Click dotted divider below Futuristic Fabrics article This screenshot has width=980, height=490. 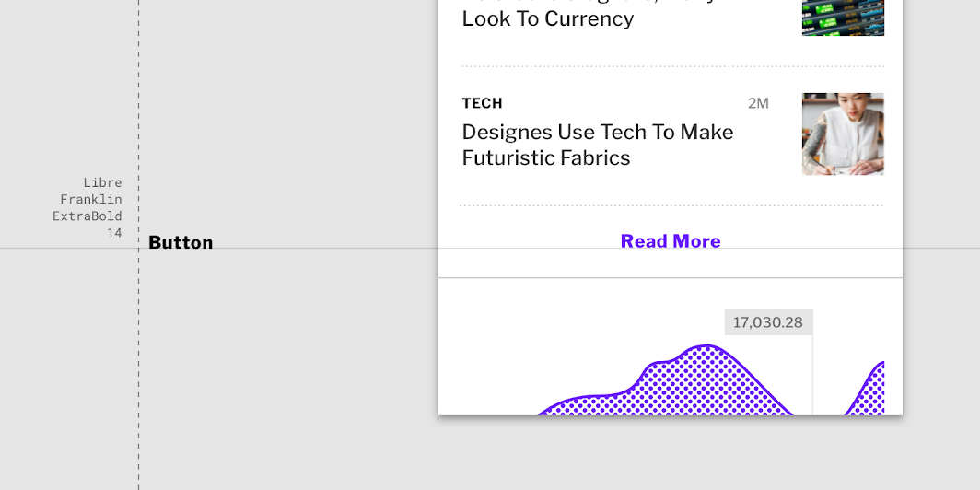pyautogui.click(x=671, y=205)
